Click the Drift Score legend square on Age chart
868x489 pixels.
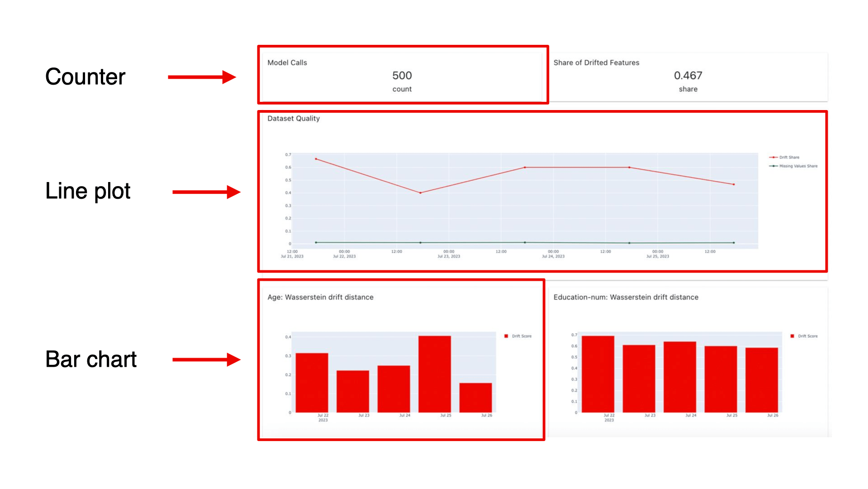pos(505,336)
